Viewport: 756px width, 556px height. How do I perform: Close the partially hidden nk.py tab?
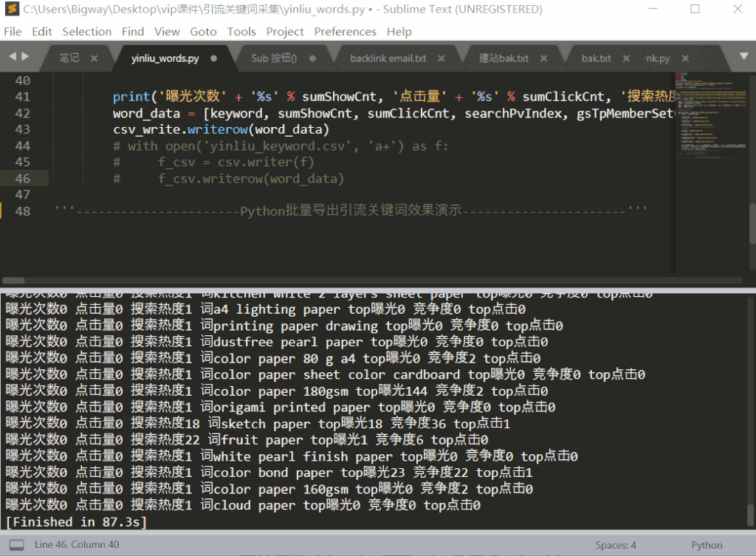(685, 58)
